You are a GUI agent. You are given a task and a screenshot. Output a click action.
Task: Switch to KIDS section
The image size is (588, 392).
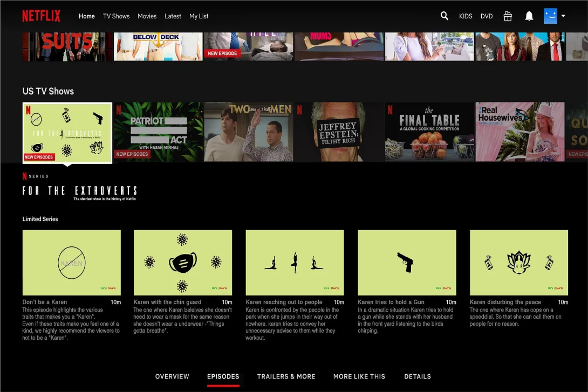[x=466, y=16]
